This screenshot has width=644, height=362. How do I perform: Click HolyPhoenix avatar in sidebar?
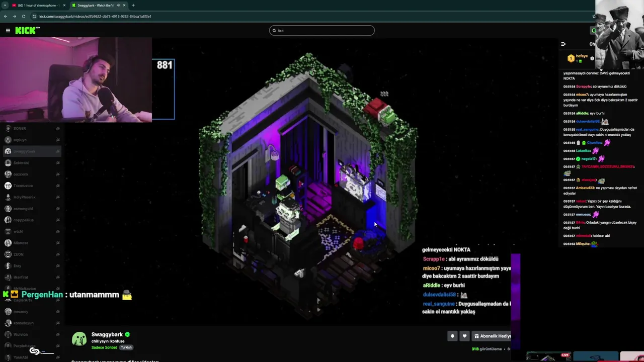pos(8,197)
